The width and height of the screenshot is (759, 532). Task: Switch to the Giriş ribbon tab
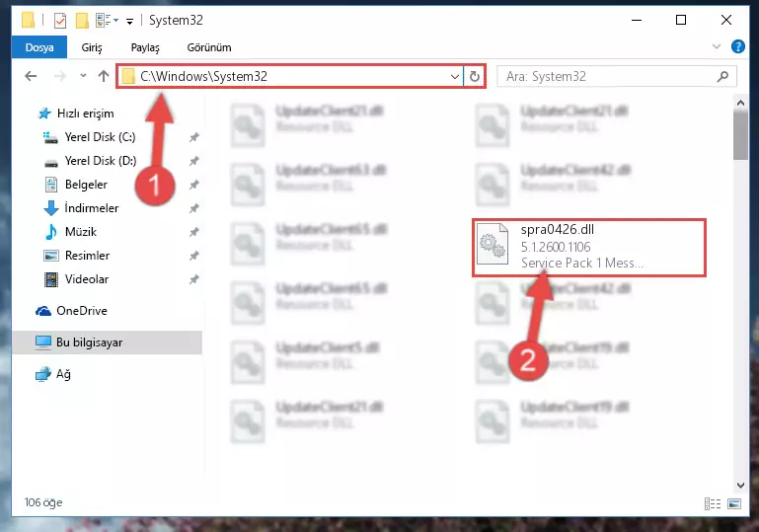92,47
